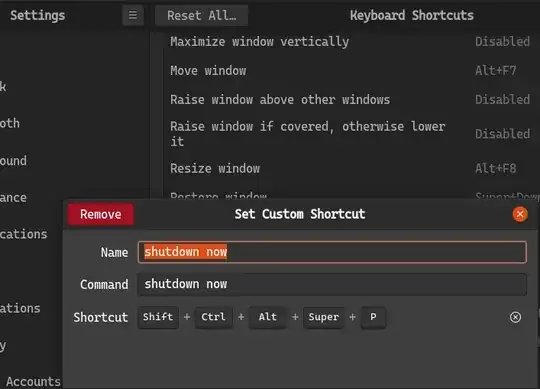
Task: Select Raise window above other windows row
Action: [x=351, y=99]
